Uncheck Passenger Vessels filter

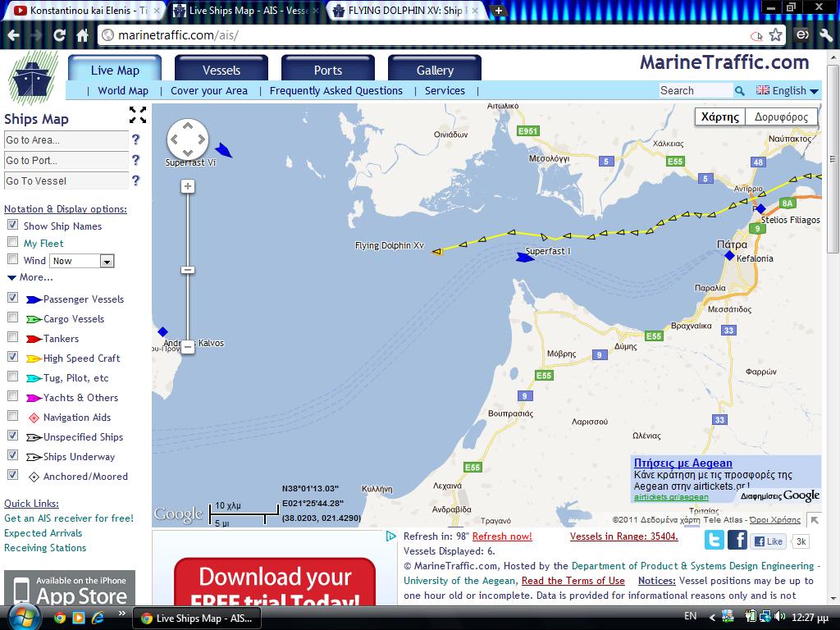[13, 297]
